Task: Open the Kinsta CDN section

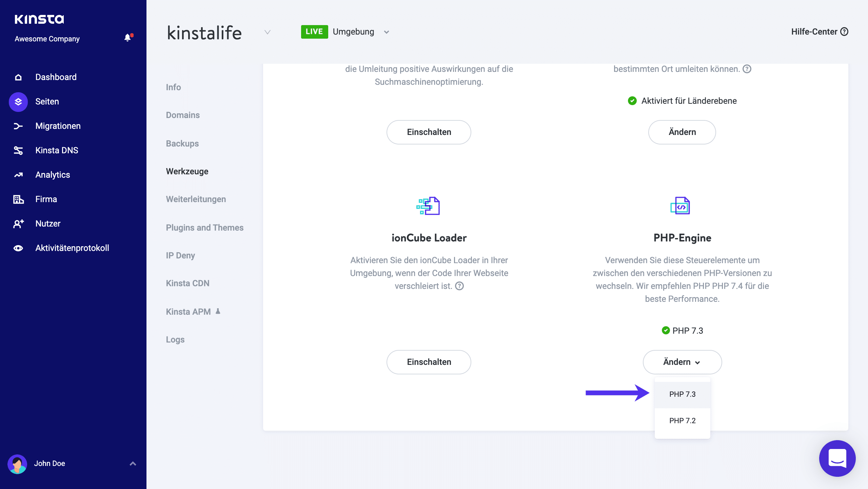Action: [188, 283]
